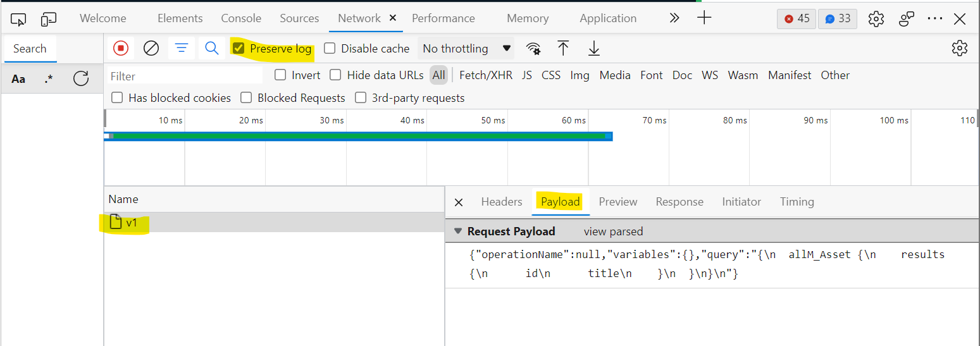This screenshot has width=980, height=346.
Task: Export HAR file download arrow
Action: pos(593,48)
